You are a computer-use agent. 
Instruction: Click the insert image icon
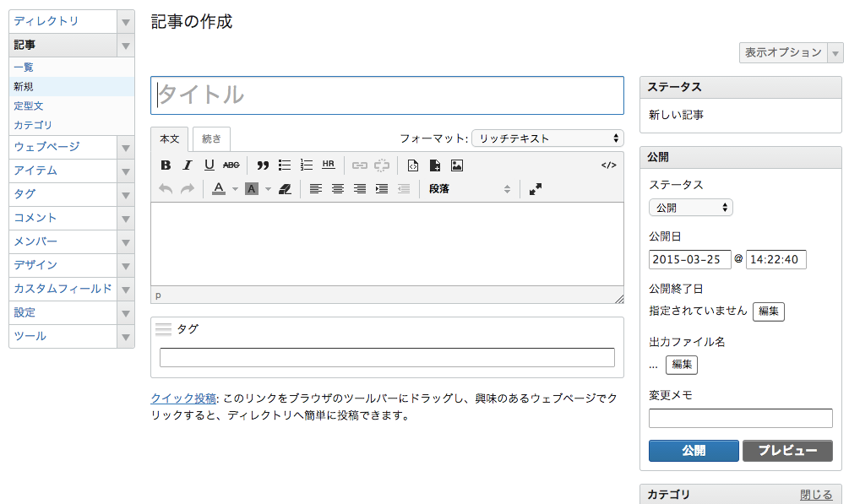click(457, 165)
